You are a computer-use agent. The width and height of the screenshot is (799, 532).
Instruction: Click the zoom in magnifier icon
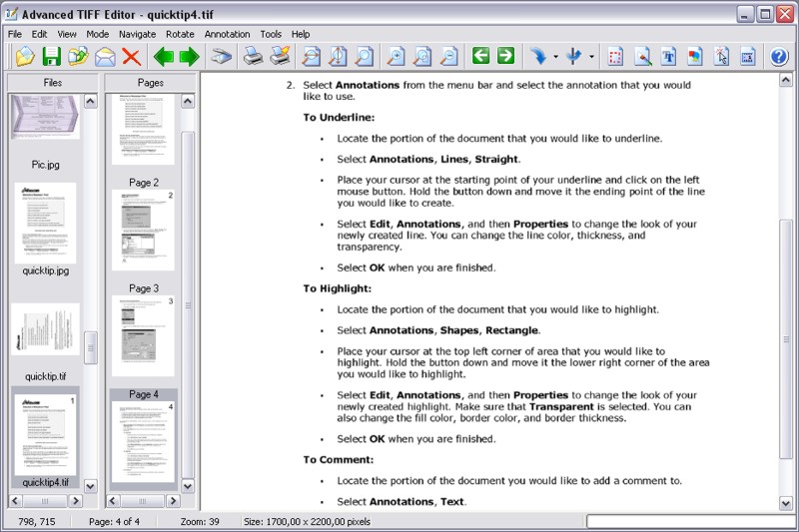[396, 56]
